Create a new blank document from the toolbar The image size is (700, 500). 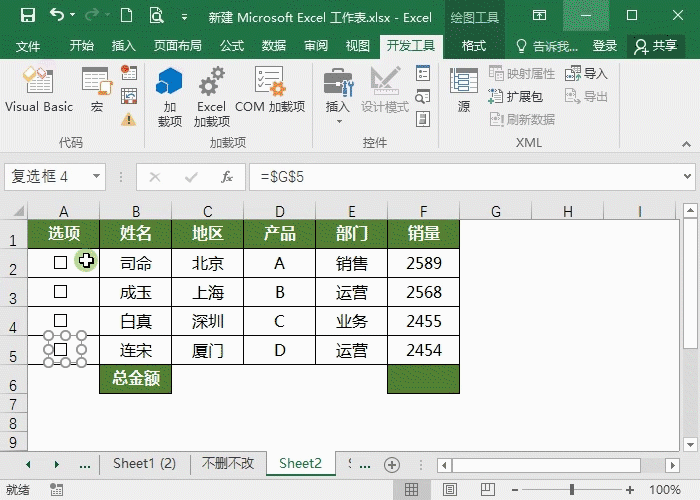(x=126, y=16)
